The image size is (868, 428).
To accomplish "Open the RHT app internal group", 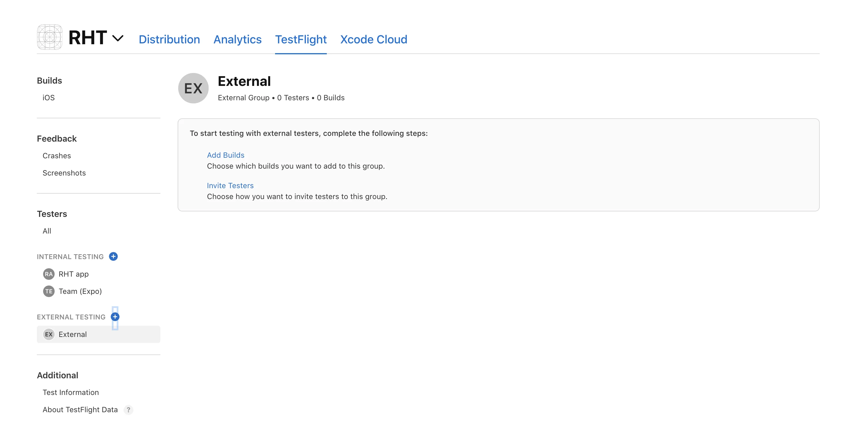I will point(74,274).
